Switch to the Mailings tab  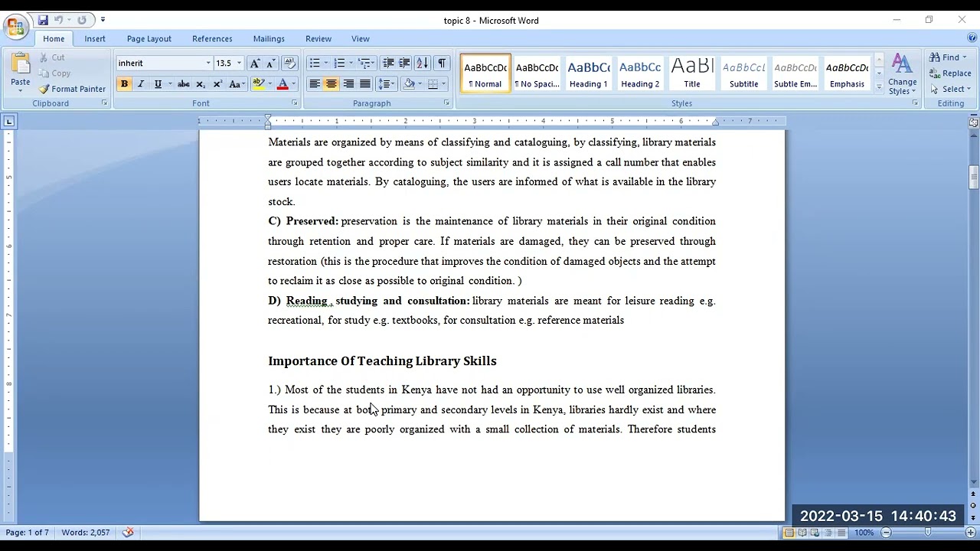(269, 39)
